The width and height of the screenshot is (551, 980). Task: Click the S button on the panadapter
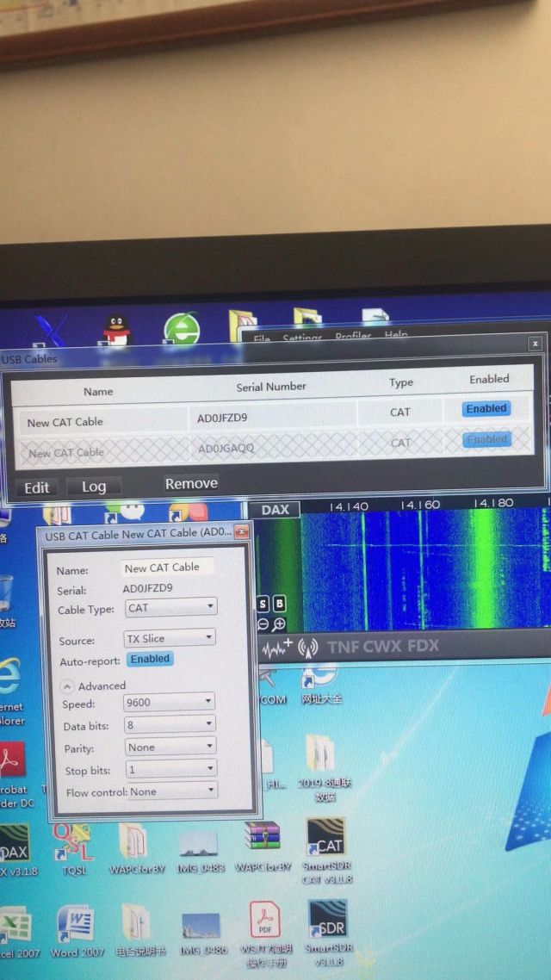(x=263, y=605)
